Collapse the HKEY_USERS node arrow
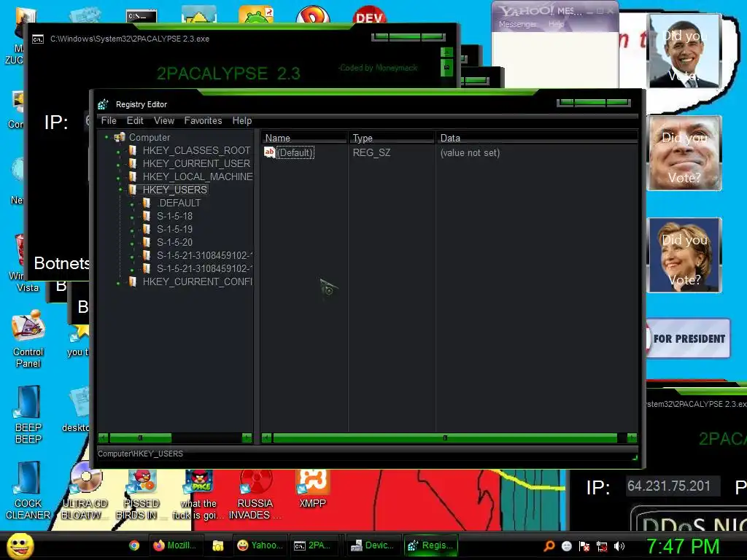This screenshot has width=747, height=560. coord(120,190)
